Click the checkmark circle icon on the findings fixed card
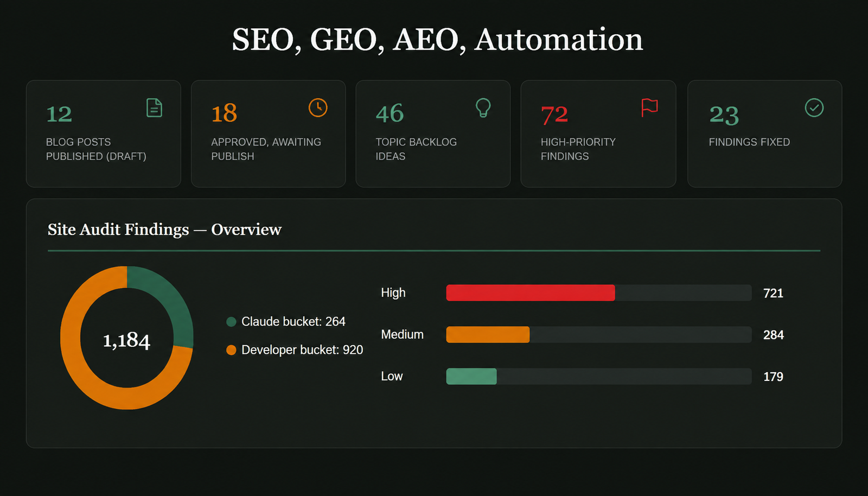Viewport: 868px width, 496px height. [x=814, y=107]
